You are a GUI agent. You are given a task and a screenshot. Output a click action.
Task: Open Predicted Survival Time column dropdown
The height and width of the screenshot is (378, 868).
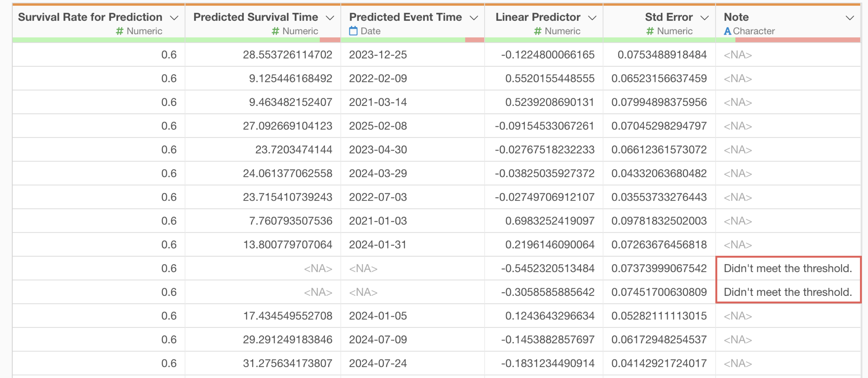[x=330, y=18]
